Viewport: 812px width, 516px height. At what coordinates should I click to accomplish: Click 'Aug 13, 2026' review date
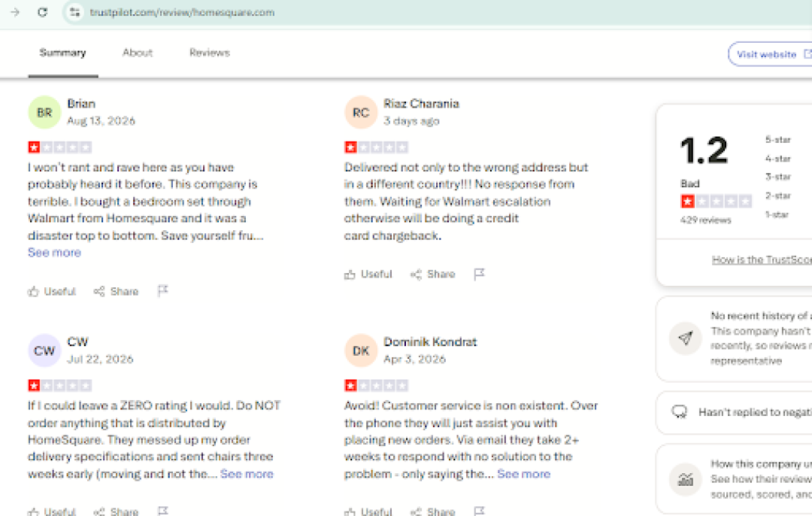click(x=101, y=120)
